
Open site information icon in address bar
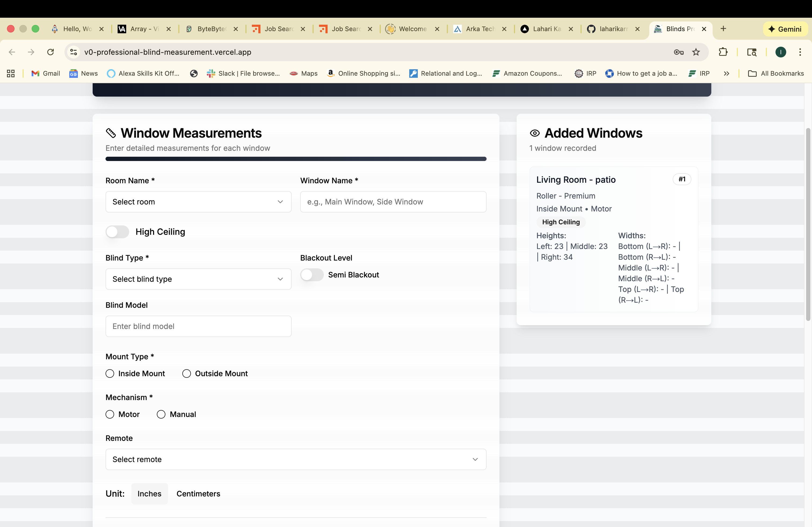point(73,52)
